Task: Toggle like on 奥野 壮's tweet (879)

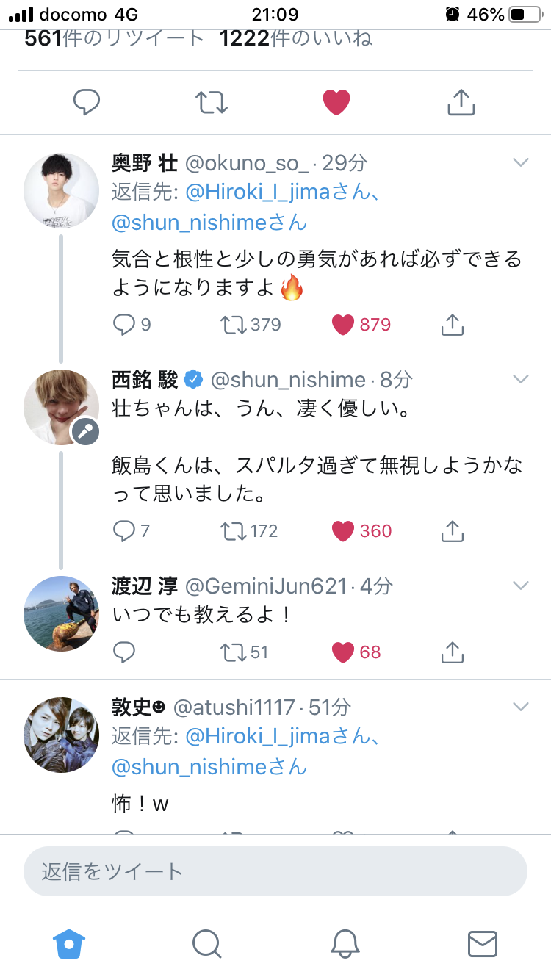Action: (343, 324)
